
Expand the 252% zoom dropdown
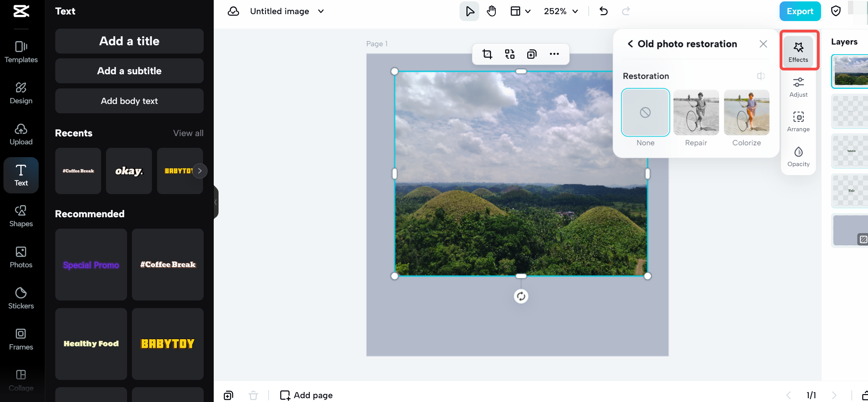point(561,11)
